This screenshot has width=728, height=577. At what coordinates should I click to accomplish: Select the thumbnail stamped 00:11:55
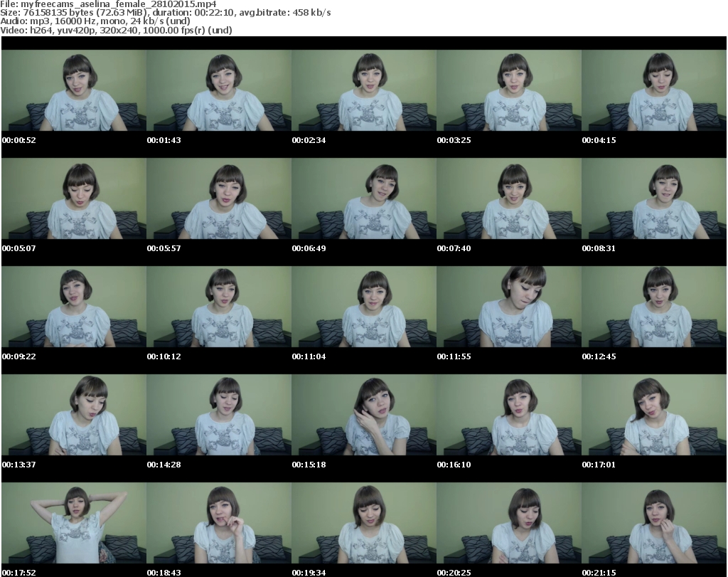(x=509, y=307)
